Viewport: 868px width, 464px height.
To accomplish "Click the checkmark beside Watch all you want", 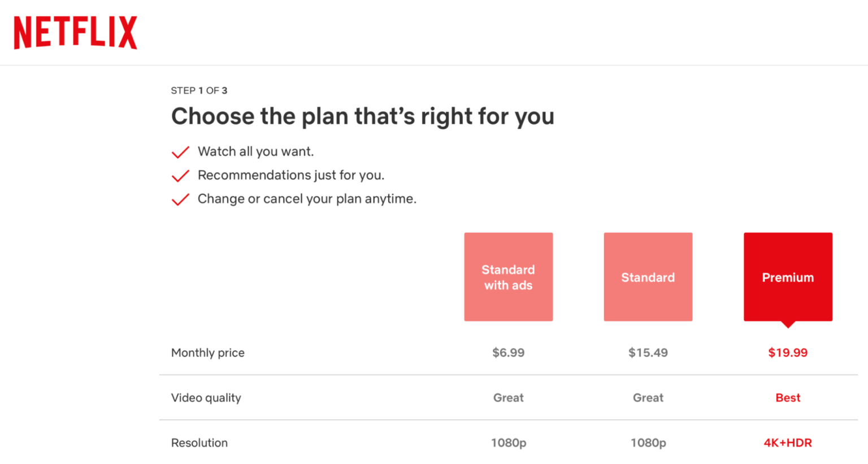I will click(180, 151).
